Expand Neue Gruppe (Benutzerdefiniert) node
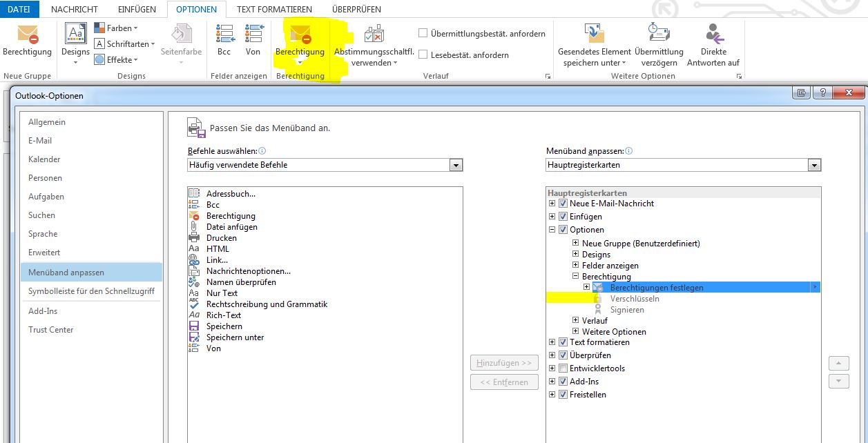The image size is (868, 443). [x=576, y=244]
